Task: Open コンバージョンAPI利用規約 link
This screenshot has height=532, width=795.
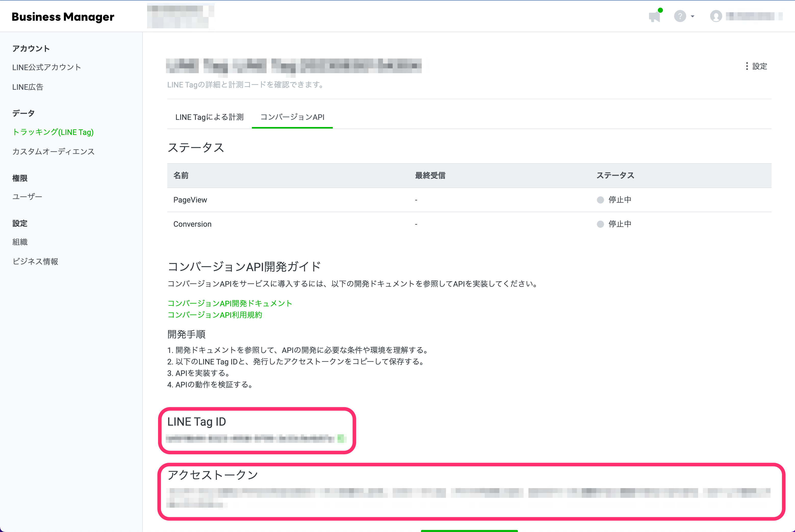Action: click(215, 315)
